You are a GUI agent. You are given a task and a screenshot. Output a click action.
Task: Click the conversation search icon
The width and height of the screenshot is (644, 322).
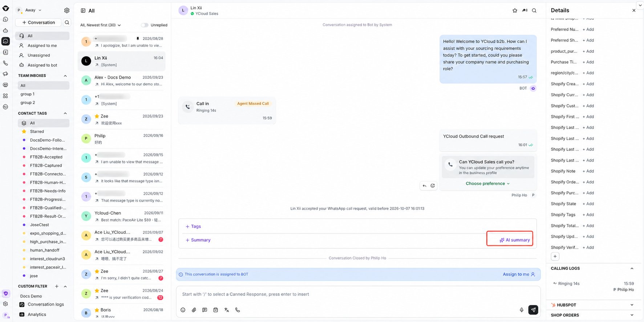pos(67,23)
